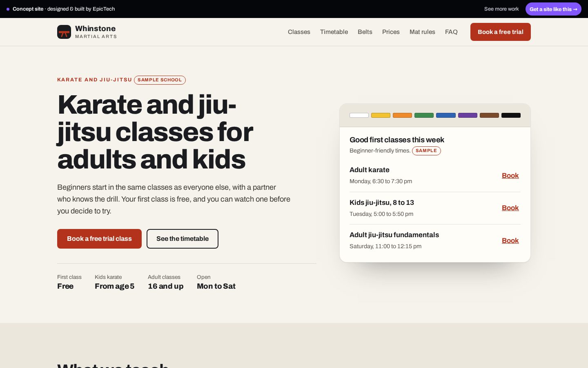Book the Adult karate class

pyautogui.click(x=510, y=175)
